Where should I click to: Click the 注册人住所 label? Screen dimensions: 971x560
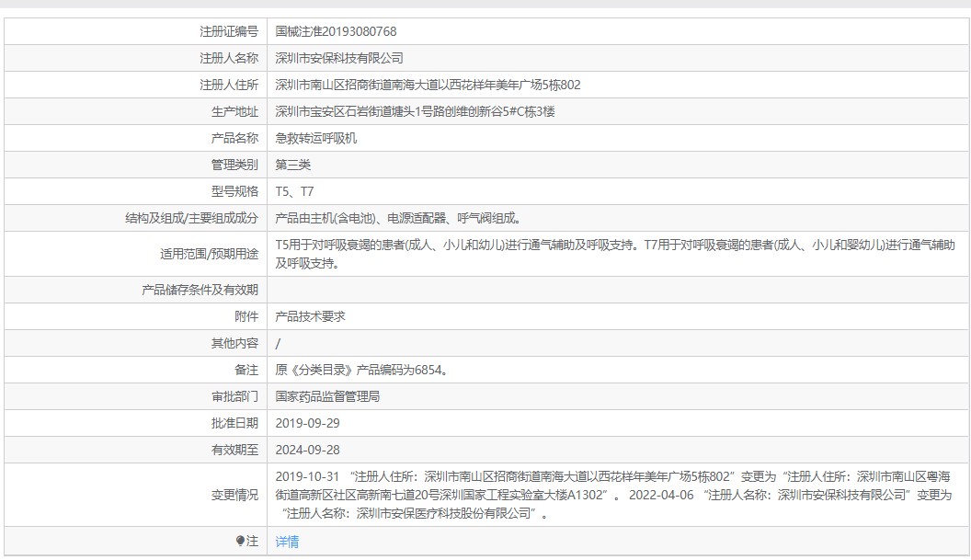pyautogui.click(x=229, y=85)
